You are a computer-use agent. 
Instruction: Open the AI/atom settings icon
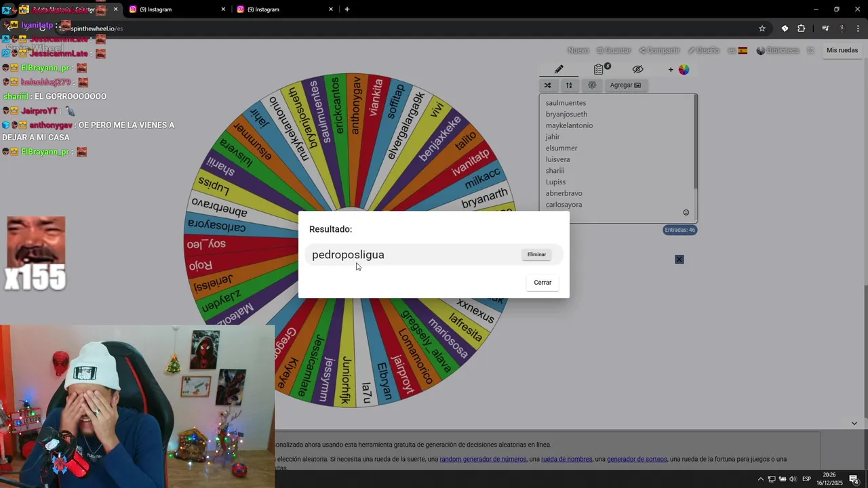(x=592, y=85)
